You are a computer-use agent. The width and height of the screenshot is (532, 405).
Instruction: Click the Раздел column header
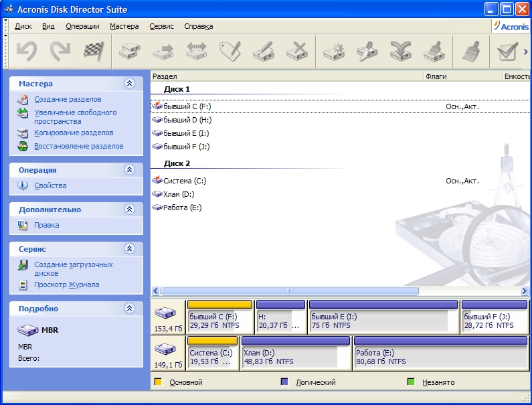point(287,76)
